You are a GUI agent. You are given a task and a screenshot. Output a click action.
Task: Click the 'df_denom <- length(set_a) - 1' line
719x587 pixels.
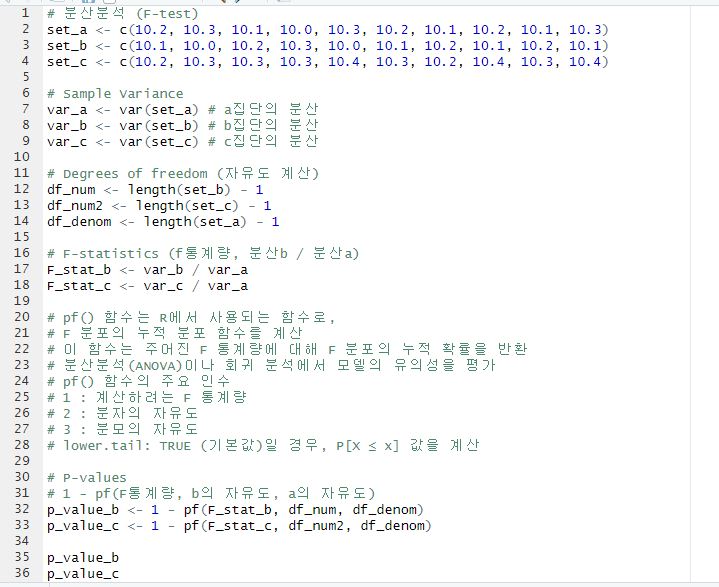[x=163, y=222]
